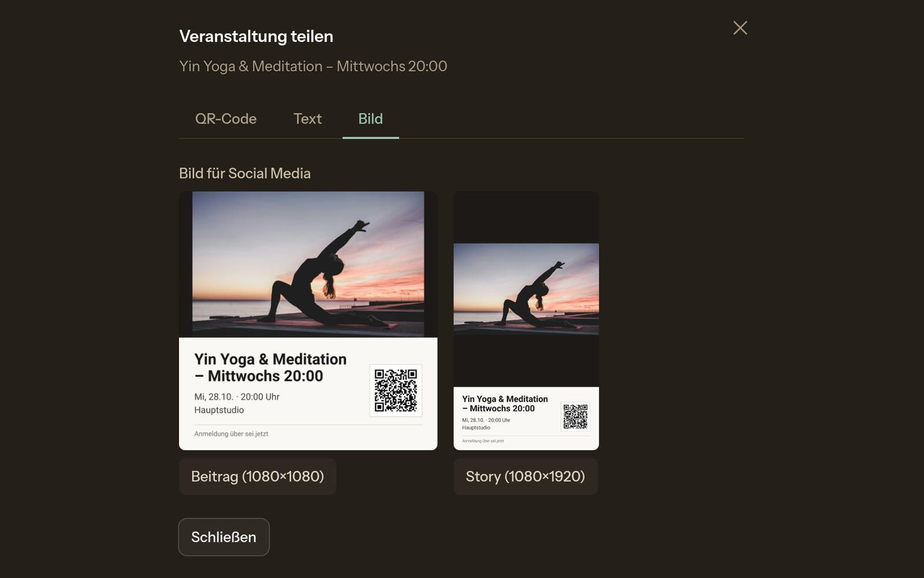Download the Story (1080×1920) image
Image resolution: width=924 pixels, height=578 pixels.
pyautogui.click(x=526, y=476)
